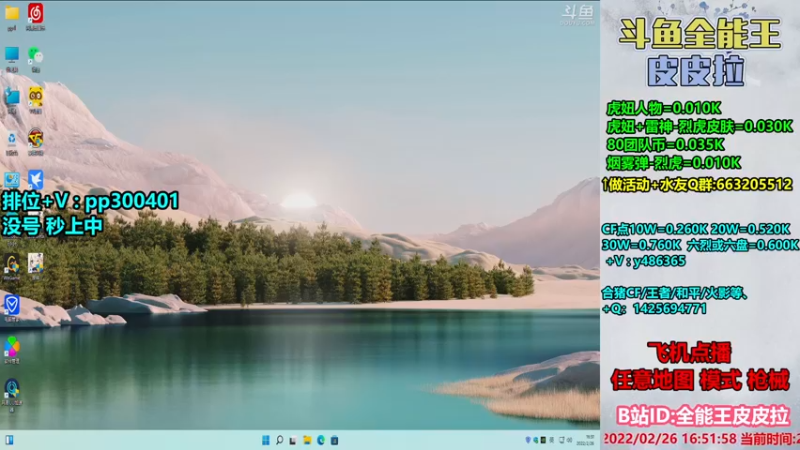Launch the dark round Q-logo desktop shortcut
The image size is (800, 450).
tap(12, 389)
